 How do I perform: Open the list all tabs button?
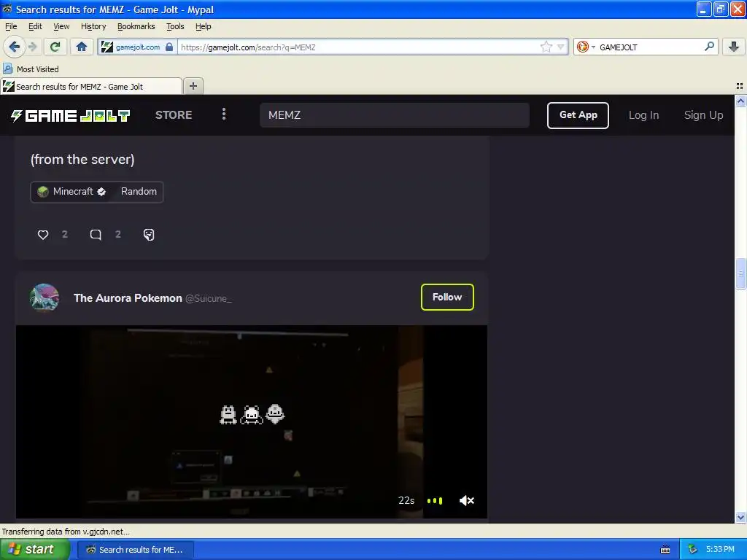[740, 86]
